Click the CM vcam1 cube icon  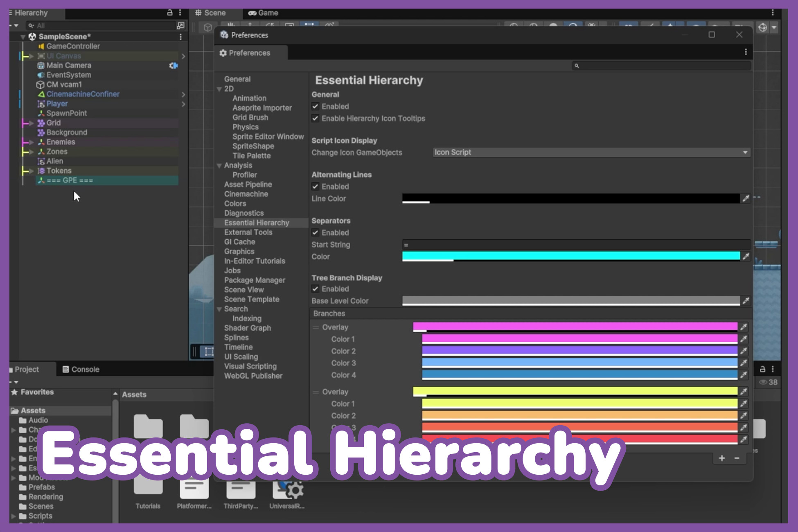[x=41, y=85]
